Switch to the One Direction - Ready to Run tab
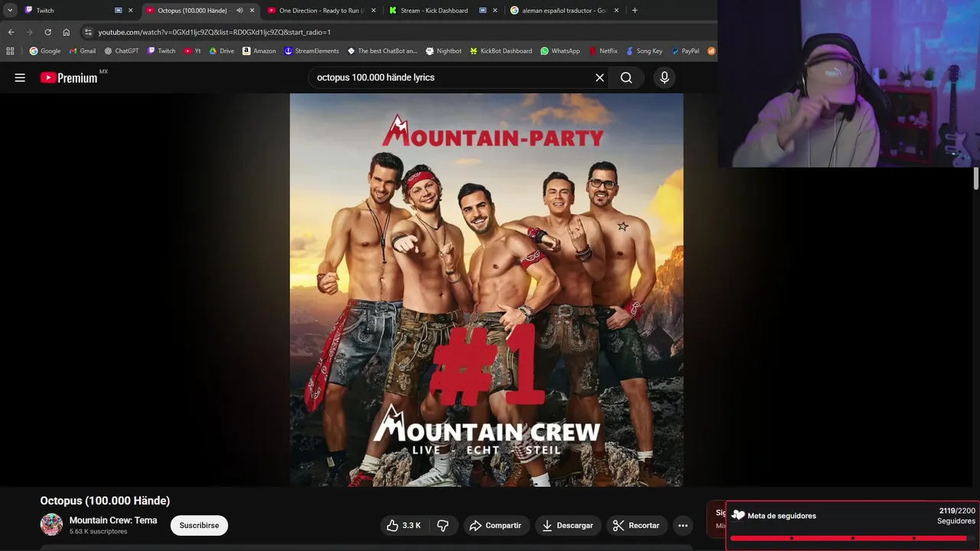The height and width of the screenshot is (551, 980). coord(320,11)
